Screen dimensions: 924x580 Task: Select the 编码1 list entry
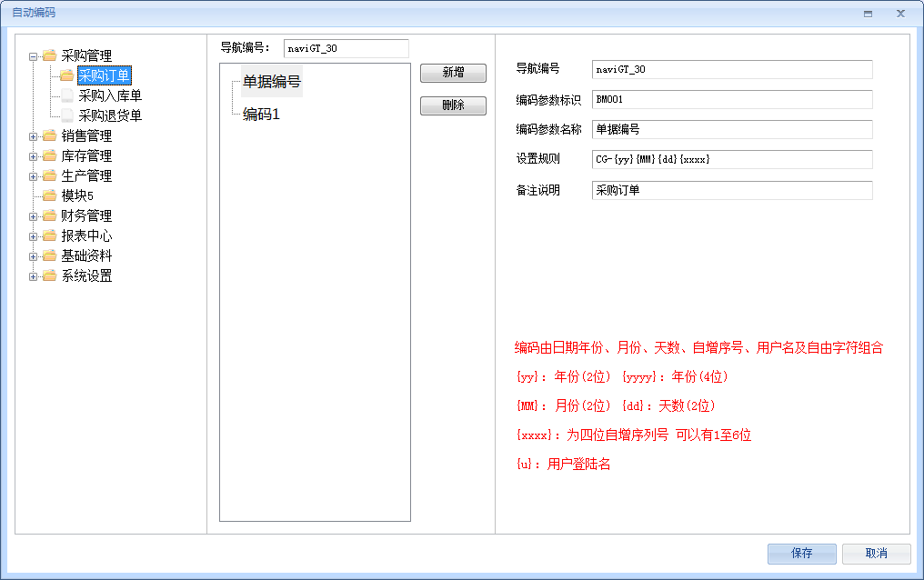(261, 115)
